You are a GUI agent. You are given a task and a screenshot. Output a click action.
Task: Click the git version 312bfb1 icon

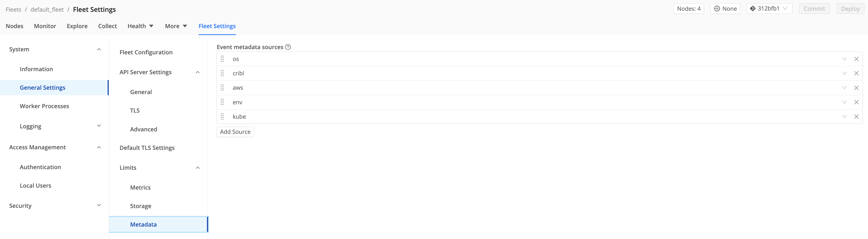pos(752,9)
